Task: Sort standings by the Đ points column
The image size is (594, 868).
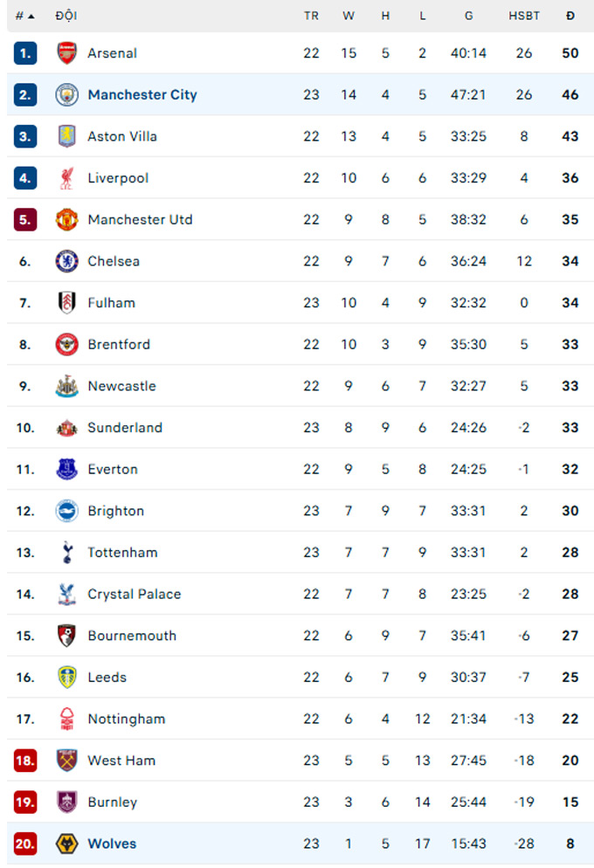Action: point(570,16)
